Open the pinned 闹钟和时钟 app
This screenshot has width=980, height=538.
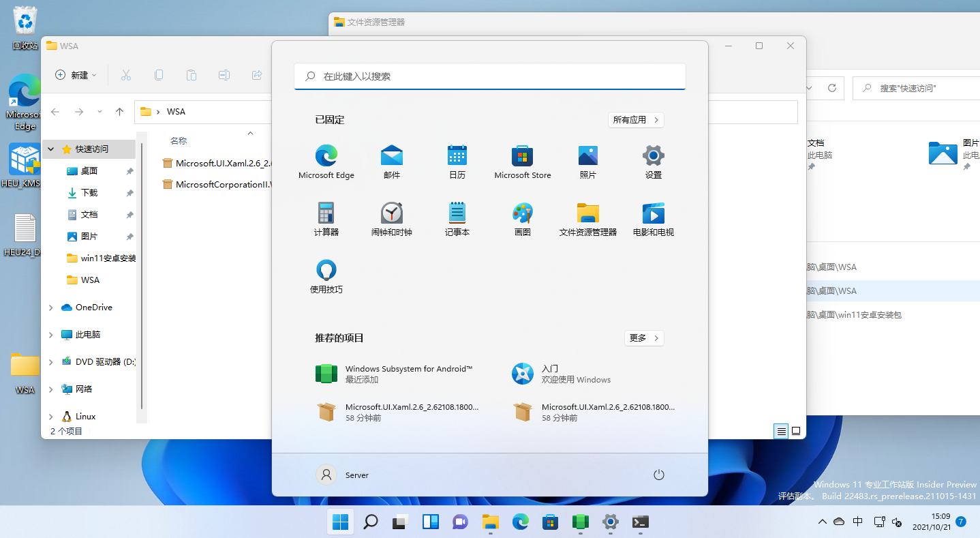392,219
